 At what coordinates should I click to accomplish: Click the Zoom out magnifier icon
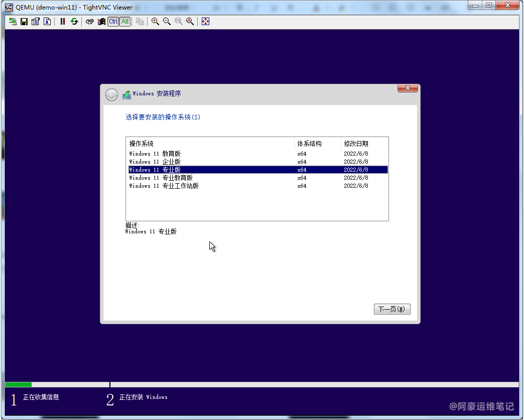(x=167, y=22)
